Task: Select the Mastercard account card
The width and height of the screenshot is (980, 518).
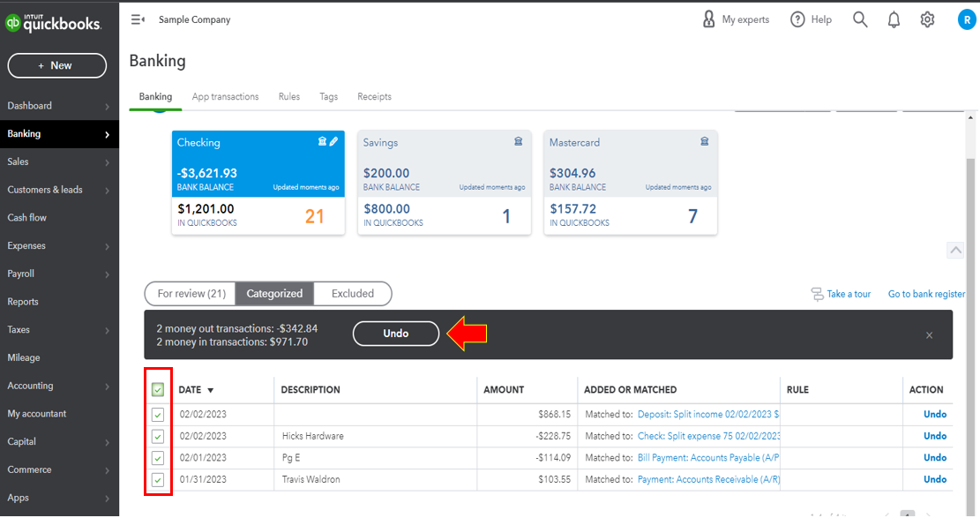Action: (631, 183)
